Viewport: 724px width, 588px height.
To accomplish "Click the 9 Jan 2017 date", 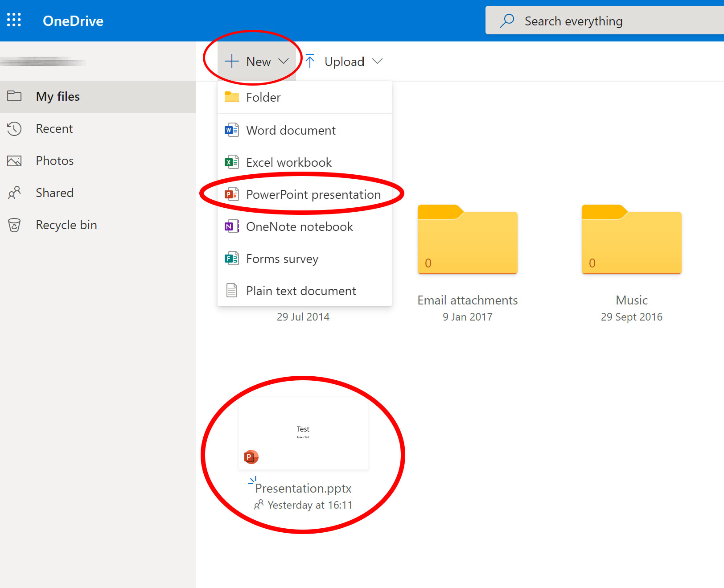I will click(468, 317).
